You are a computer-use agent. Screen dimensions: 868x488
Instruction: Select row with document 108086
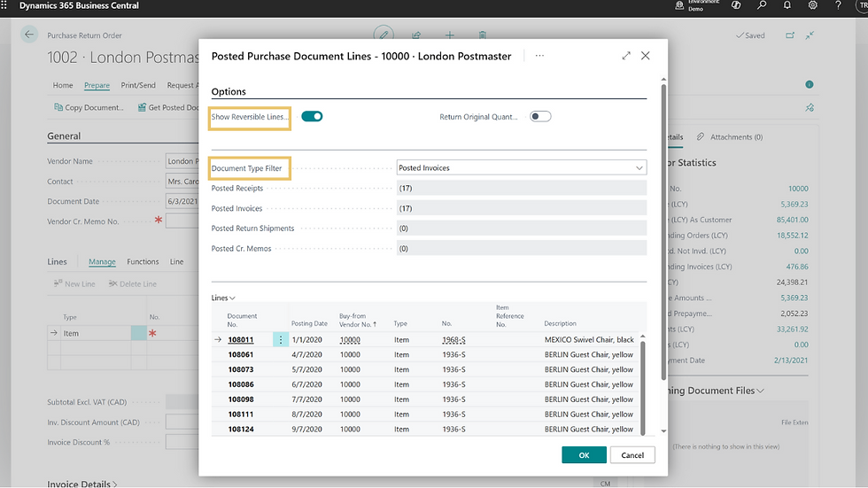(425, 384)
